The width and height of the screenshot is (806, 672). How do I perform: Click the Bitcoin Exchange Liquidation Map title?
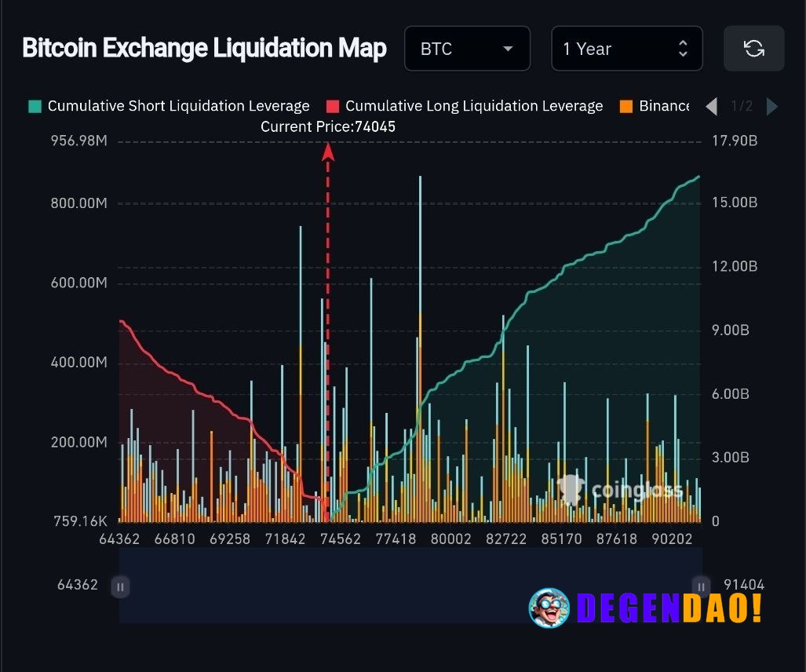coord(204,49)
